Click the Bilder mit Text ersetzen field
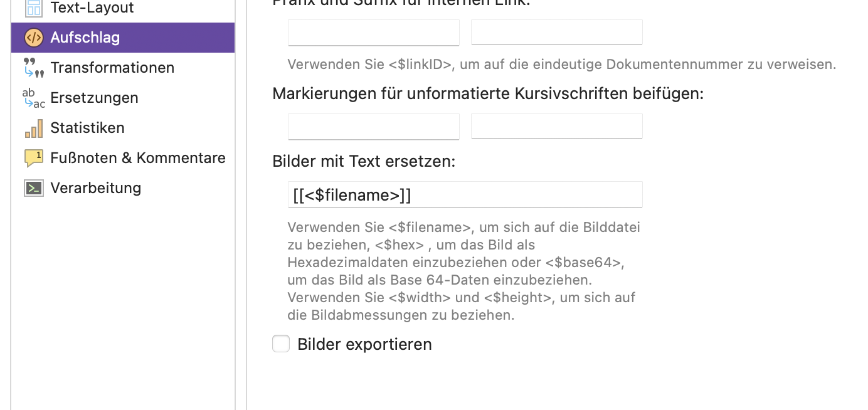The height and width of the screenshot is (410, 868). click(465, 195)
